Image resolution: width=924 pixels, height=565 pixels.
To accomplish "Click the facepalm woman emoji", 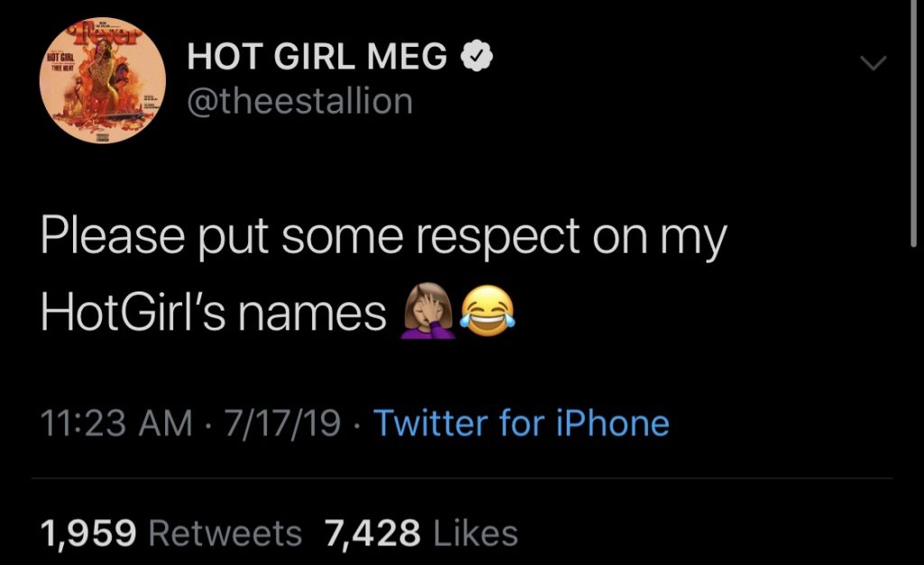I will coord(428,310).
